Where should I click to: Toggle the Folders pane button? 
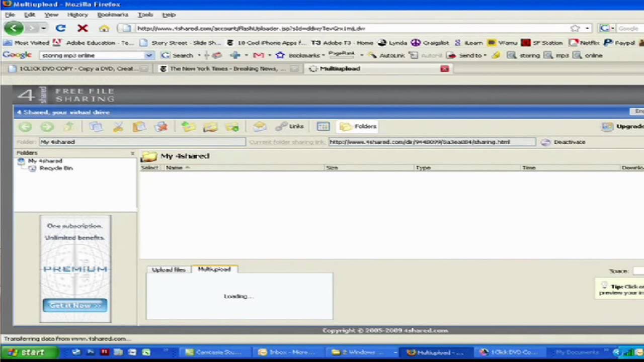point(358,127)
